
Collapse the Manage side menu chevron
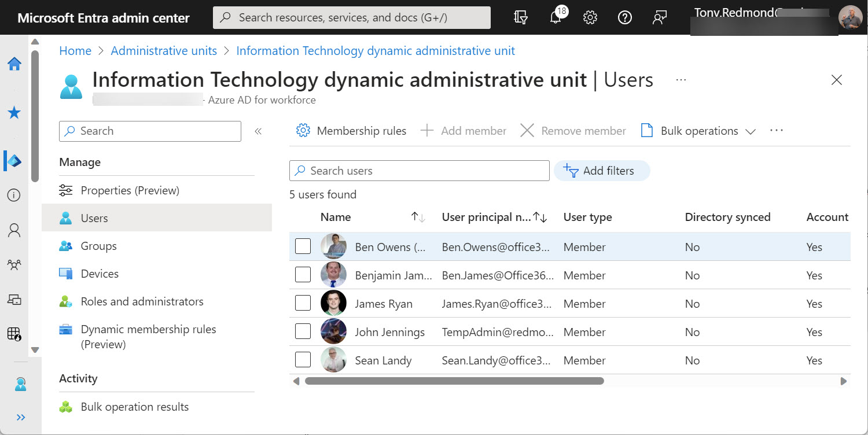click(258, 131)
